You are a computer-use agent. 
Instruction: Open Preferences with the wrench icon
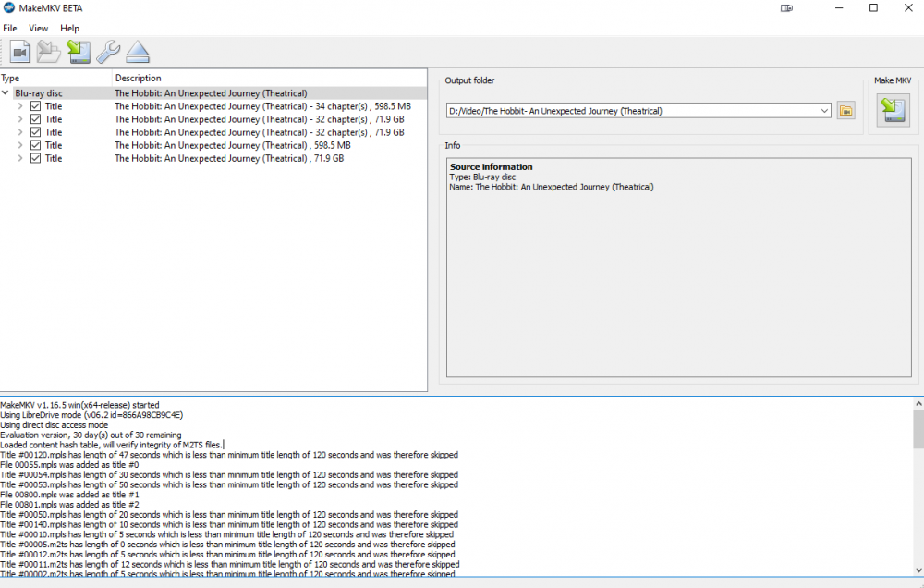108,52
